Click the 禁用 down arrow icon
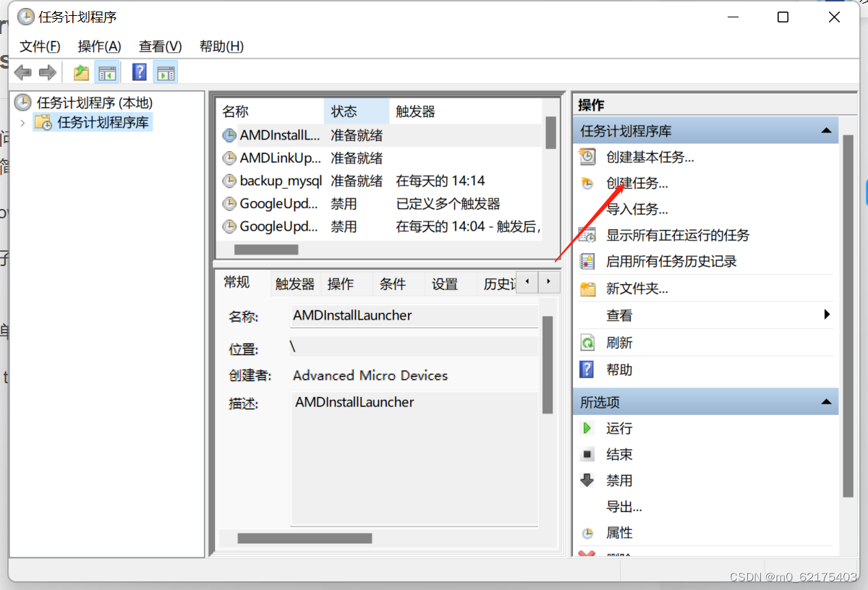 [x=587, y=480]
